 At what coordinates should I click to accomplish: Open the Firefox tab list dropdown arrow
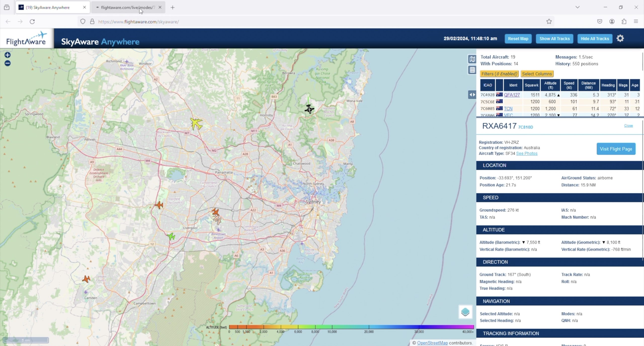[x=577, y=7]
